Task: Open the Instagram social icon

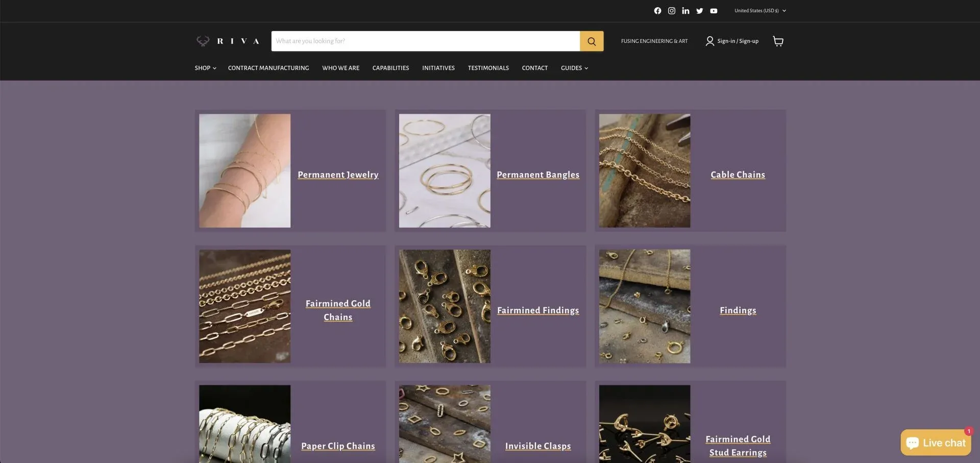Action: click(x=672, y=11)
